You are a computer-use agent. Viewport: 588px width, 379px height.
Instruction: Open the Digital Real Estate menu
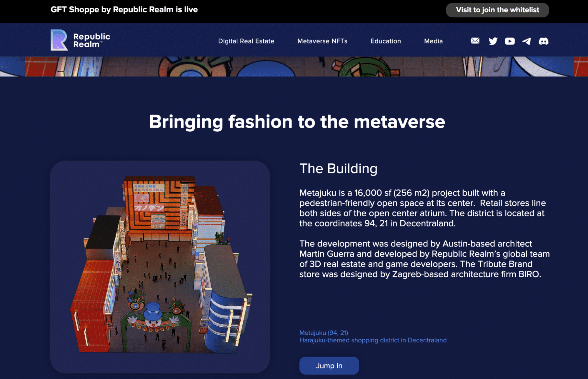pyautogui.click(x=246, y=41)
